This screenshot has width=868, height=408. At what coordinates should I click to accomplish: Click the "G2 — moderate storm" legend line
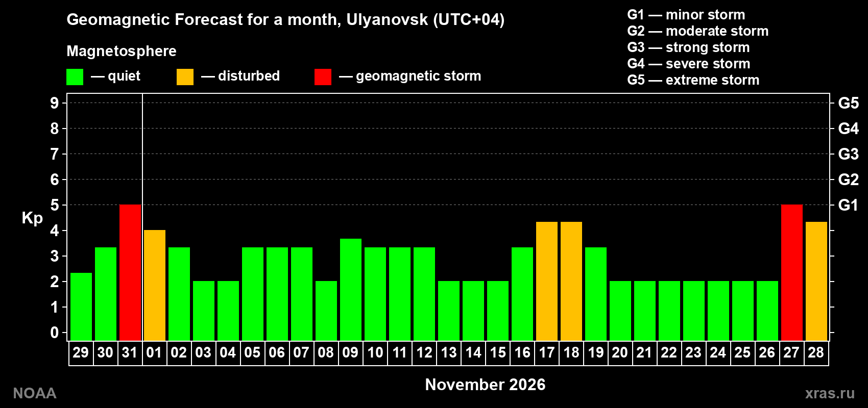click(697, 31)
